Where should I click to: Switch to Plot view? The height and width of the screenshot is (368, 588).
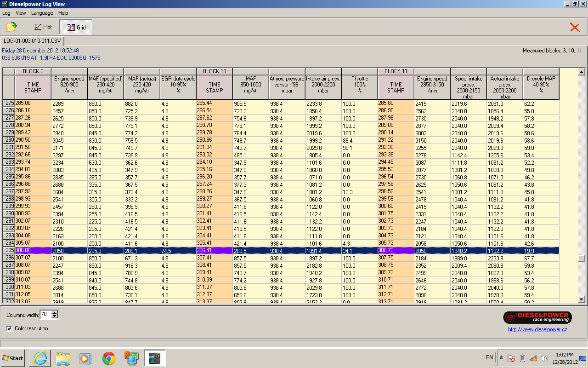pyautogui.click(x=43, y=27)
